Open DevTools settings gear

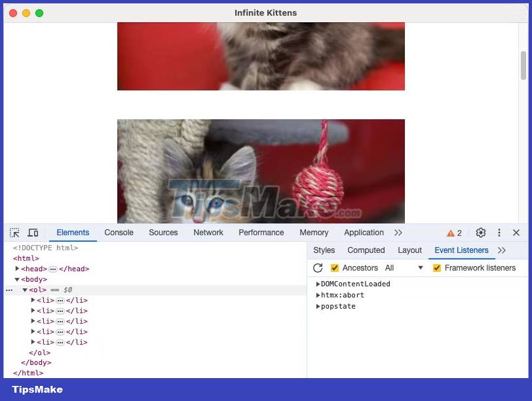[x=481, y=233]
